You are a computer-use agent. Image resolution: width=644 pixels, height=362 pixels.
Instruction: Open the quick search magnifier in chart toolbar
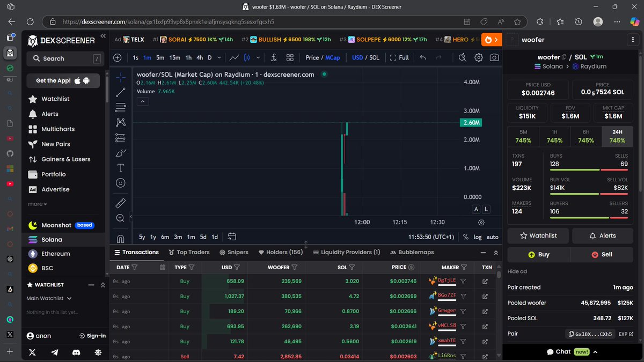click(463, 57)
